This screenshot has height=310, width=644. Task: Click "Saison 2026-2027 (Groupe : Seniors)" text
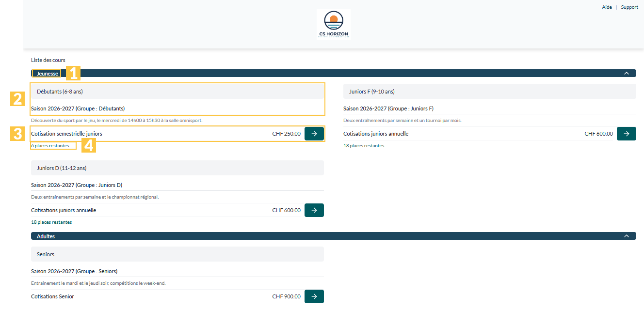tap(74, 271)
